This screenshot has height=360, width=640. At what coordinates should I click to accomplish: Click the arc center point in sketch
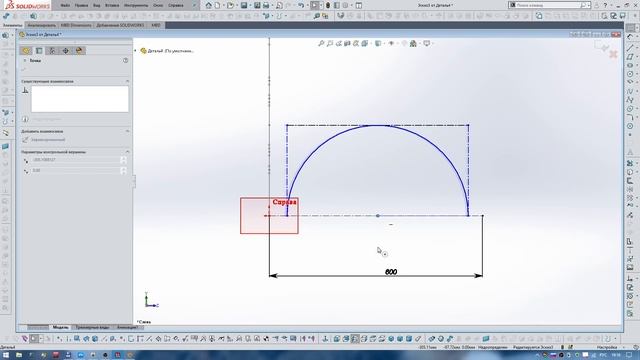(378, 216)
